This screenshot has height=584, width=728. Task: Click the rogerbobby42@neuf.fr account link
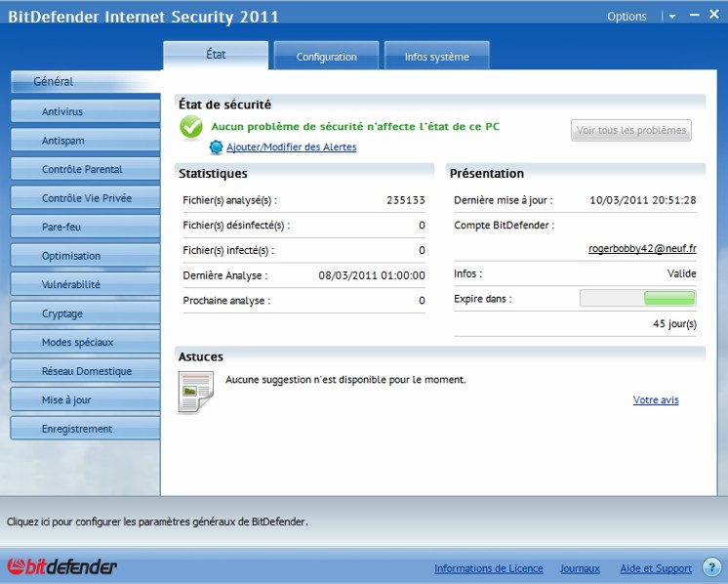point(642,249)
